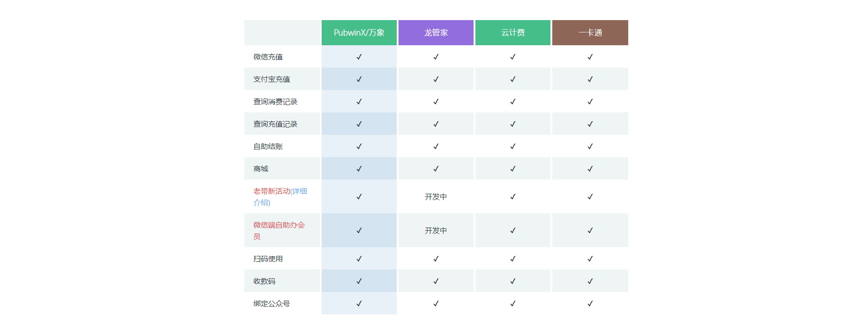Click 龙管家 checkmark in 查询充值记录 row
This screenshot has width=868, height=334.
(x=436, y=124)
